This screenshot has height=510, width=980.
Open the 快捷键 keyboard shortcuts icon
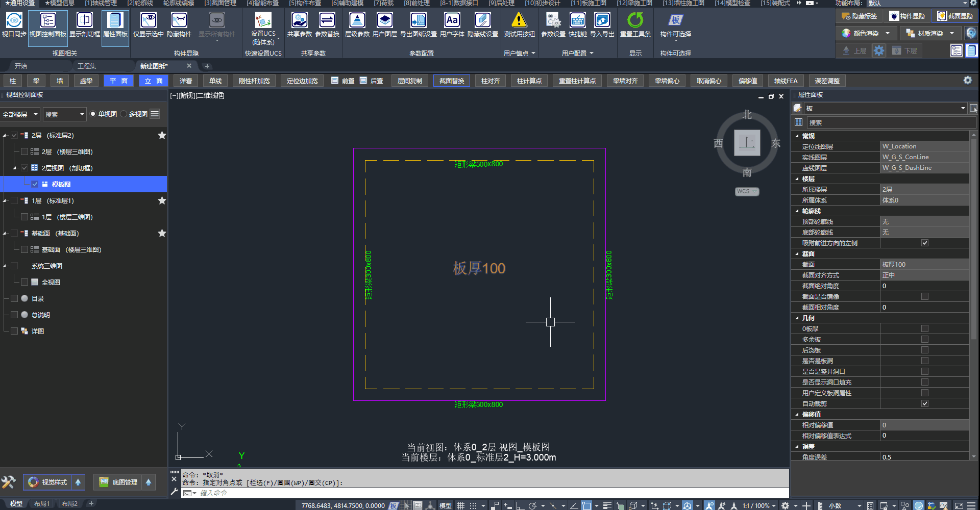577,21
